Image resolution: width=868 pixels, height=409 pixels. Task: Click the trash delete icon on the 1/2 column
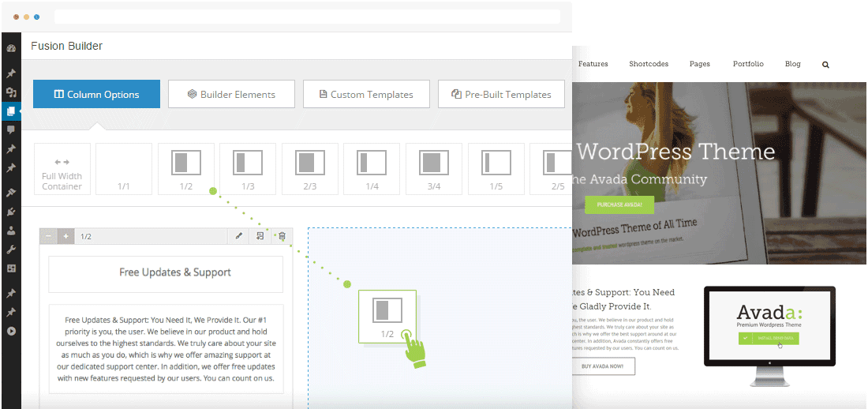click(282, 236)
